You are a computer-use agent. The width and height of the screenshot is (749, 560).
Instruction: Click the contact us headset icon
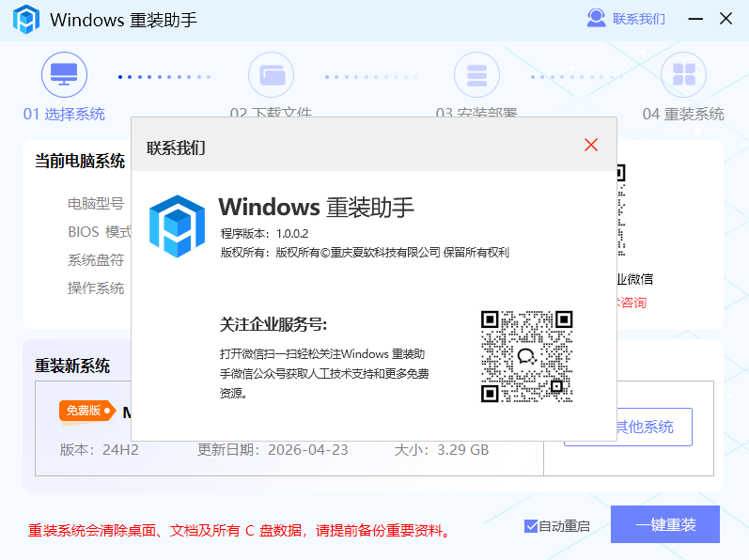pyautogui.click(x=596, y=18)
